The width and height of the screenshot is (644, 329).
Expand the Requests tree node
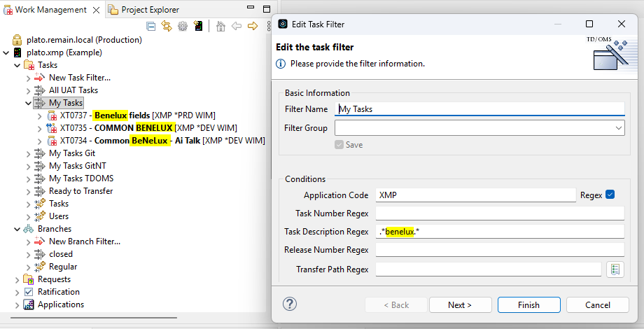[x=17, y=279]
